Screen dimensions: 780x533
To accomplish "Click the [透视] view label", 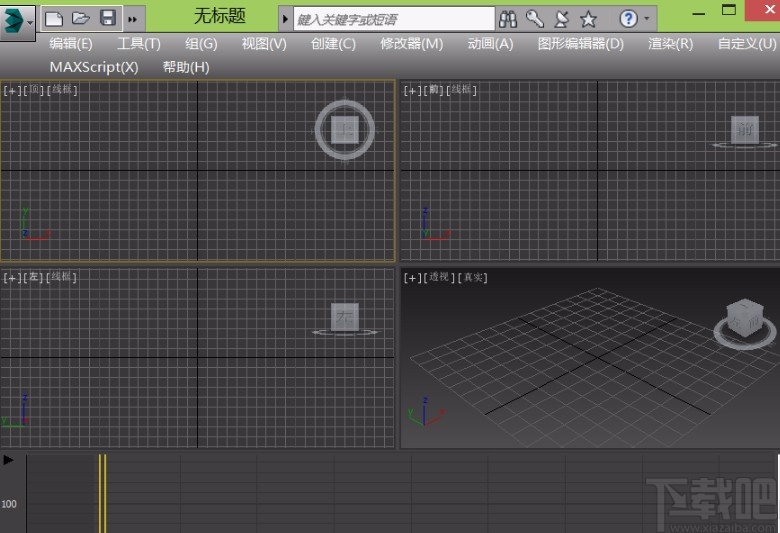I will click(439, 277).
